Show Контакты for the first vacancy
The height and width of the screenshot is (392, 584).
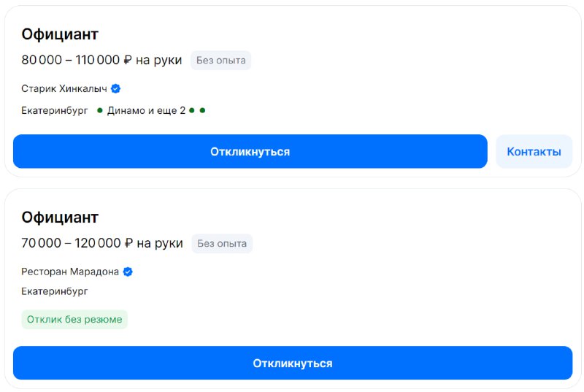pyautogui.click(x=534, y=152)
